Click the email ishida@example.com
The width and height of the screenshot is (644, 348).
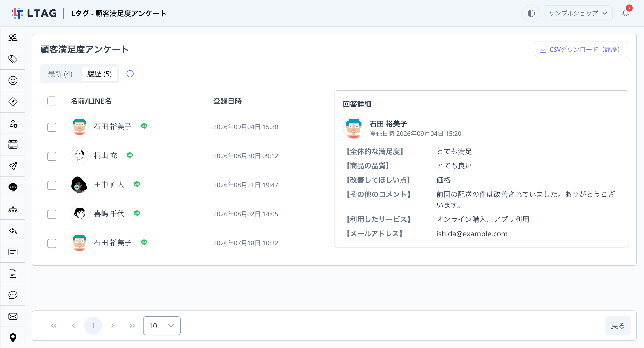[472, 234]
